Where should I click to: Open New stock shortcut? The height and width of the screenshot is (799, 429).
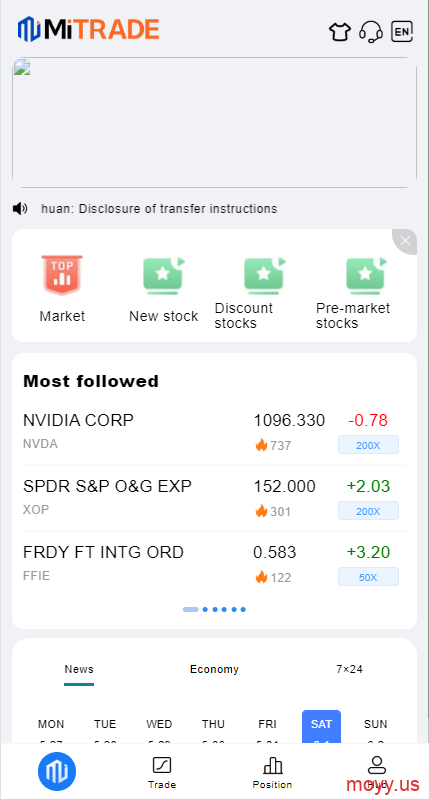pyautogui.click(x=164, y=288)
